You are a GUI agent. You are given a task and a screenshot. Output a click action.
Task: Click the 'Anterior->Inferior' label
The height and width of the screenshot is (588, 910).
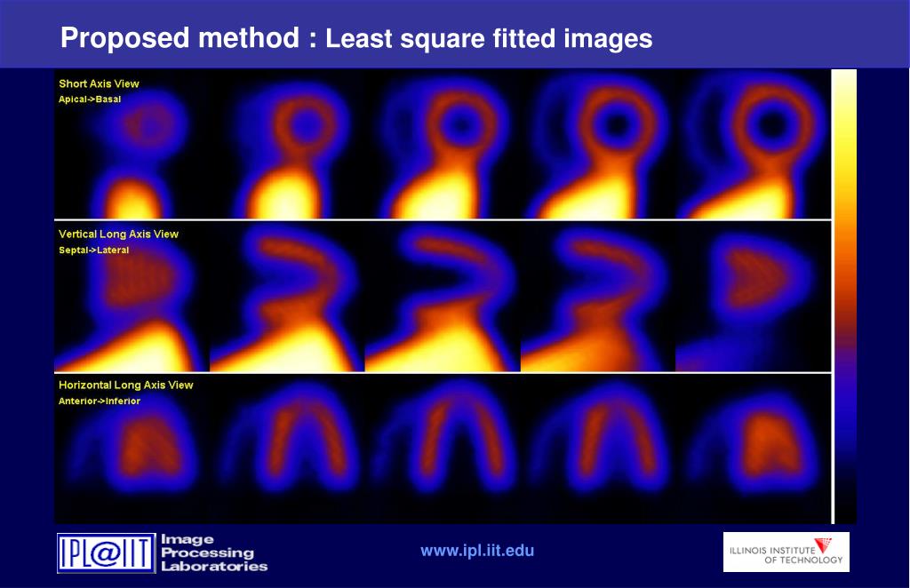click(x=100, y=401)
